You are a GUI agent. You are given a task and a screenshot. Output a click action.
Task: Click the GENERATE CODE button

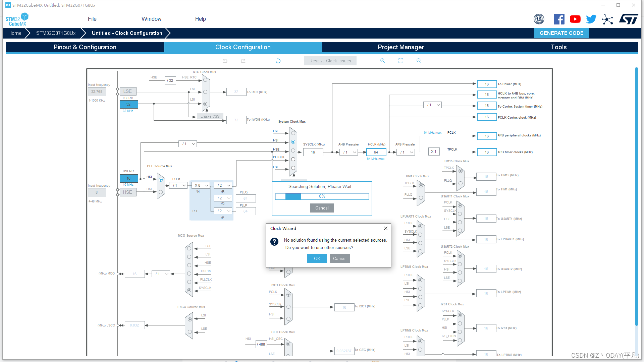tap(561, 33)
